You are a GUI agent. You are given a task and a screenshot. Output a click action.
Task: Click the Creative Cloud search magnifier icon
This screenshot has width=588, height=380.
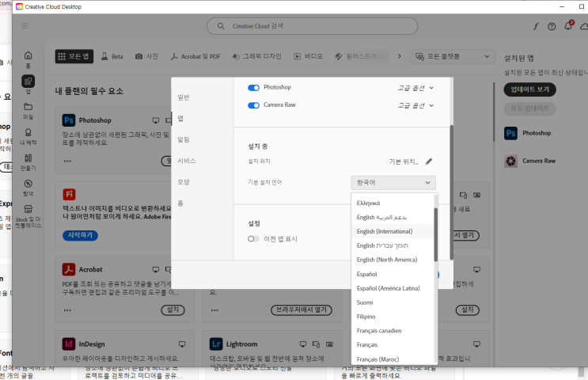coord(221,26)
